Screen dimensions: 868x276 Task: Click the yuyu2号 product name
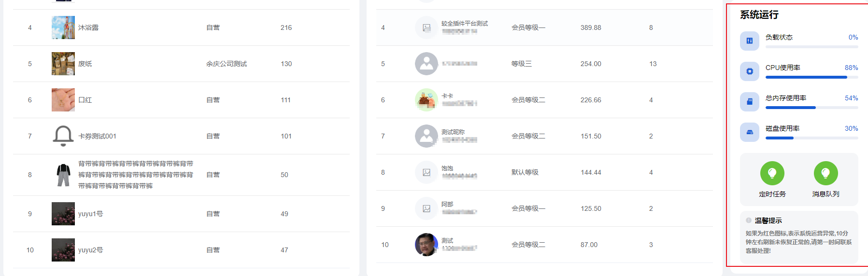pos(90,250)
